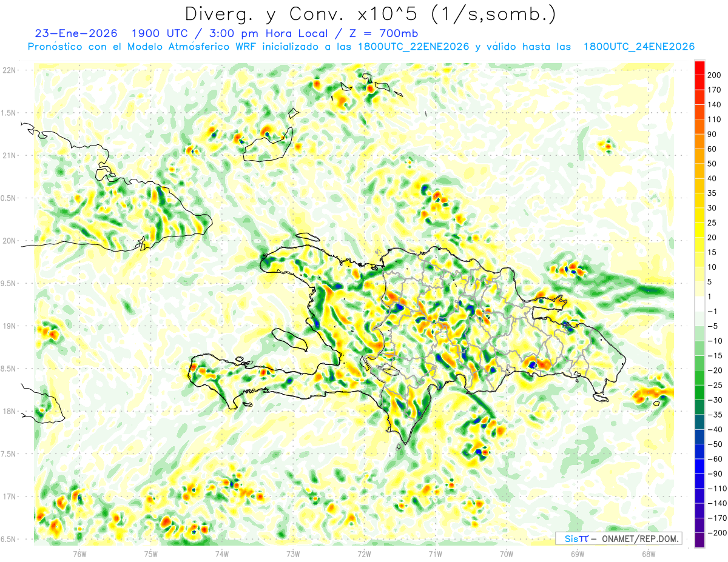The width and height of the screenshot is (728, 562).
Task: Click the '170' color scale label
Action: point(715,89)
